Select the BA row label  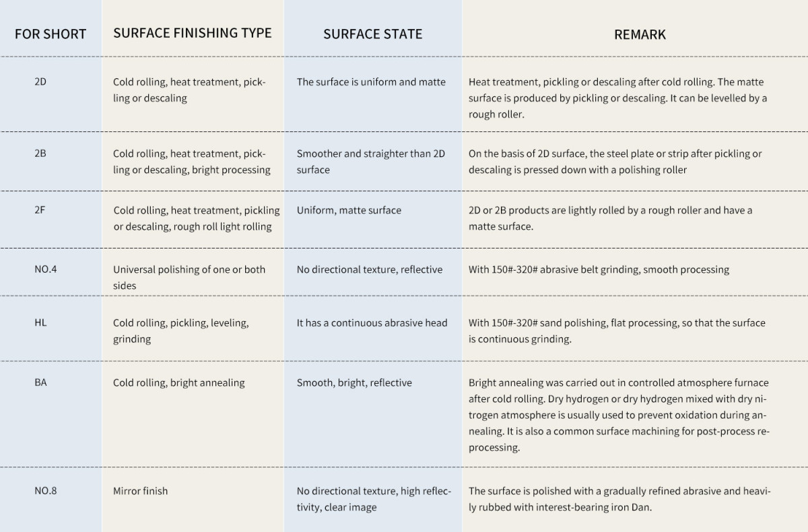(40, 382)
